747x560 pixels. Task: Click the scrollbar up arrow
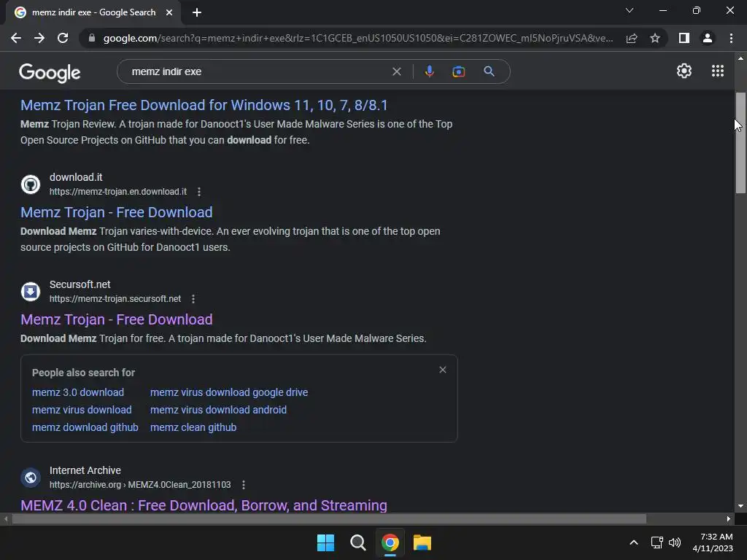point(740,58)
